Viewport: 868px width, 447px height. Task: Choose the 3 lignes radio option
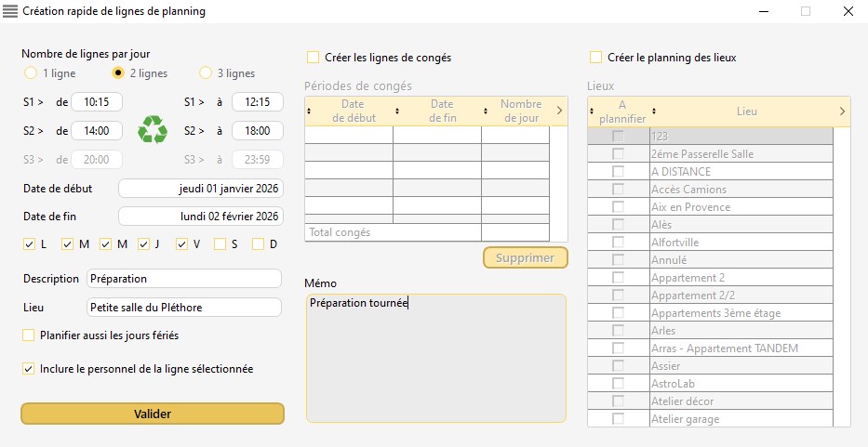click(x=206, y=73)
